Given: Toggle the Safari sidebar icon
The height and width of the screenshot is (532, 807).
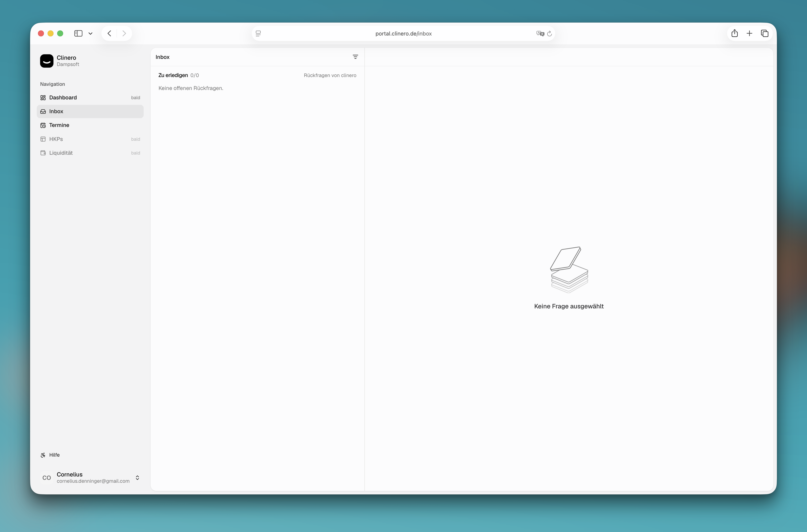Looking at the screenshot, I should [x=78, y=33].
